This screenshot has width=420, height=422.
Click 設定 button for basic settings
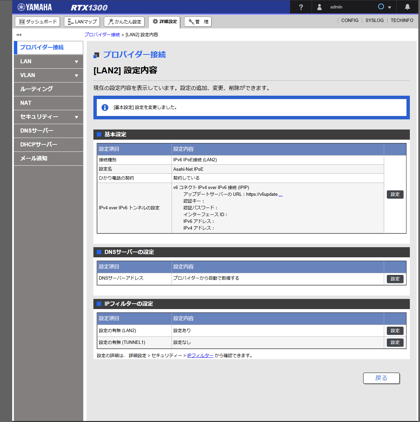point(395,194)
